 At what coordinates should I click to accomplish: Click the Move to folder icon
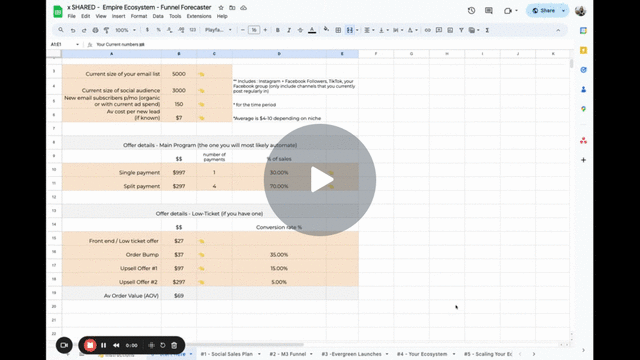coord(232,8)
